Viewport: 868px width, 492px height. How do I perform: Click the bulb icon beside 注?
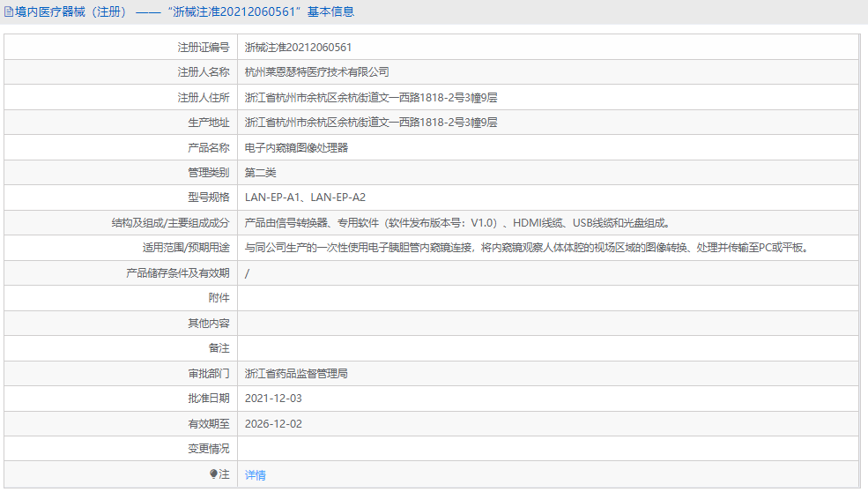click(213, 473)
